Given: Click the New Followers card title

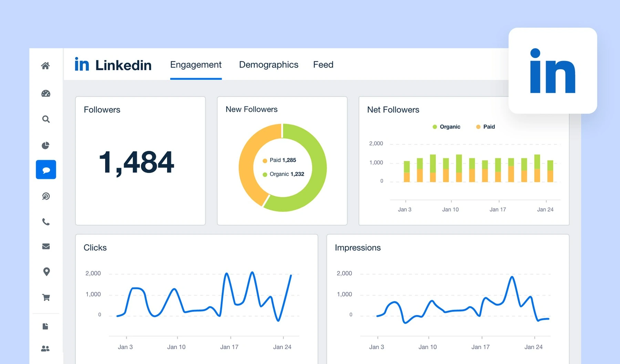Looking at the screenshot, I should tap(251, 109).
